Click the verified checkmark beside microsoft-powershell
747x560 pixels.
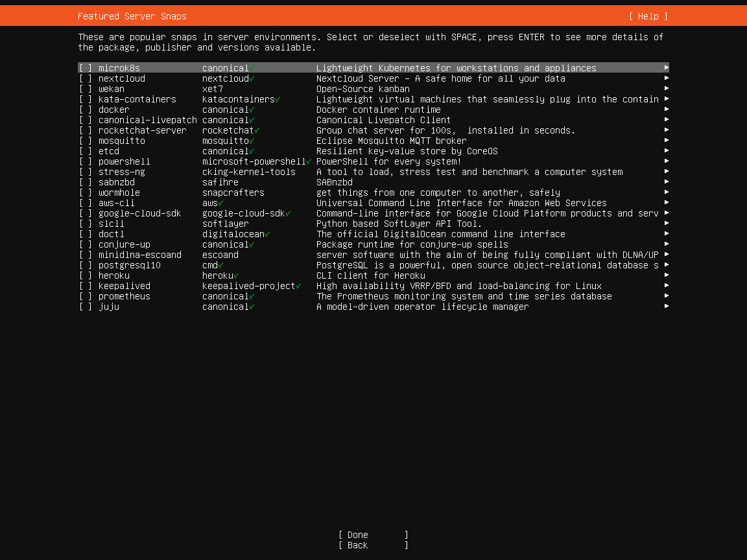click(x=309, y=162)
